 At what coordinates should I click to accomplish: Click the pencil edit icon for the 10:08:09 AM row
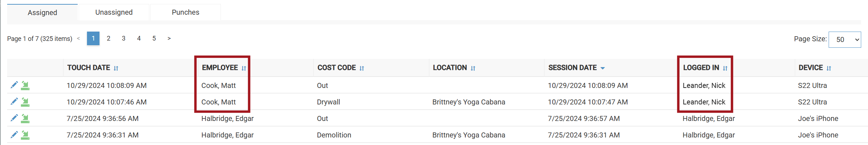(x=14, y=85)
